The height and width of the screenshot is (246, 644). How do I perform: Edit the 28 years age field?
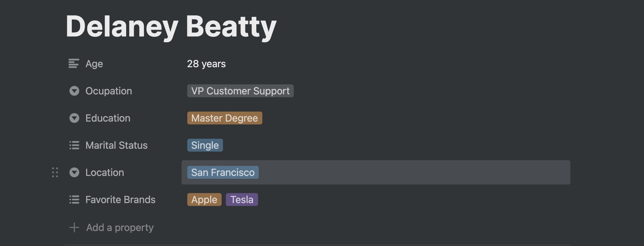pos(206,64)
